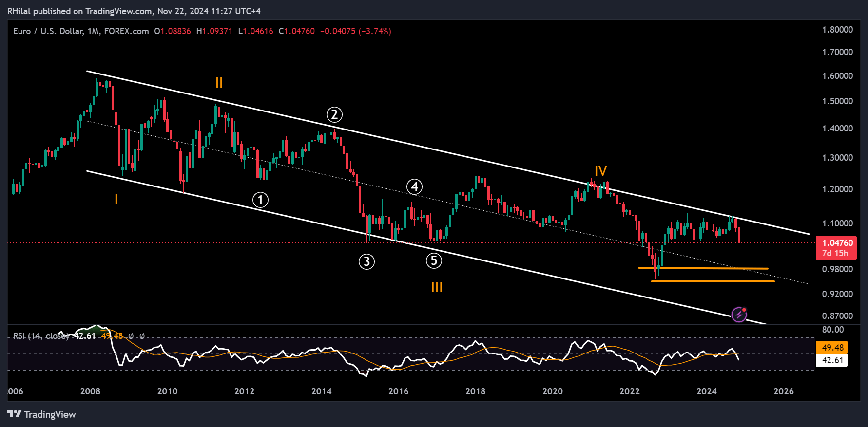The height and width of the screenshot is (427, 868).
Task: Select the circled wave 5 label
Action: click(434, 260)
